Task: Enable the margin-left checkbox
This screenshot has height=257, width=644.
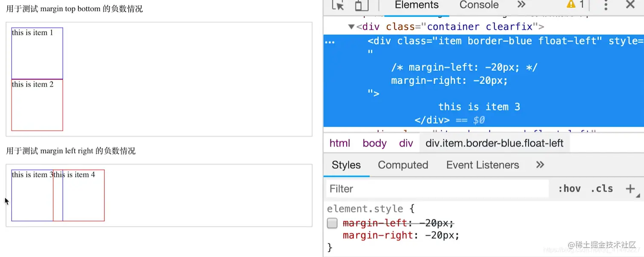Action: 332,223
